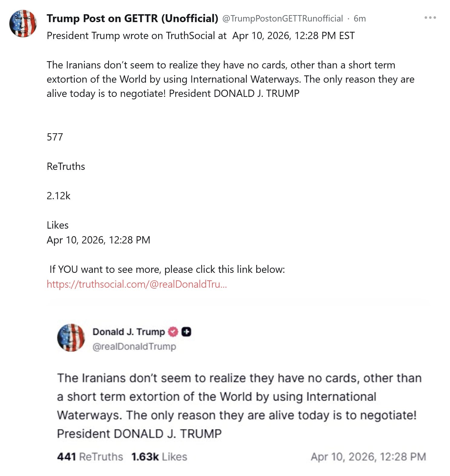Open the @TrumpPostonGETTRunofficial handle
Image resolution: width=450 pixels, height=476 pixels.
pos(283,19)
